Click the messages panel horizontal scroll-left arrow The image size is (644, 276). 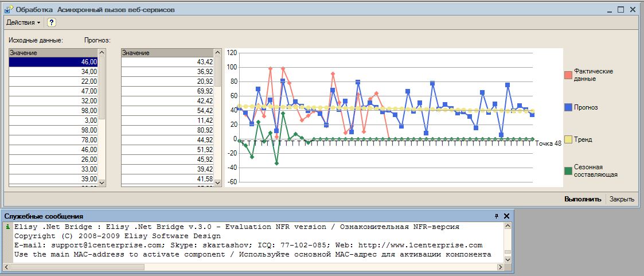[6, 267]
